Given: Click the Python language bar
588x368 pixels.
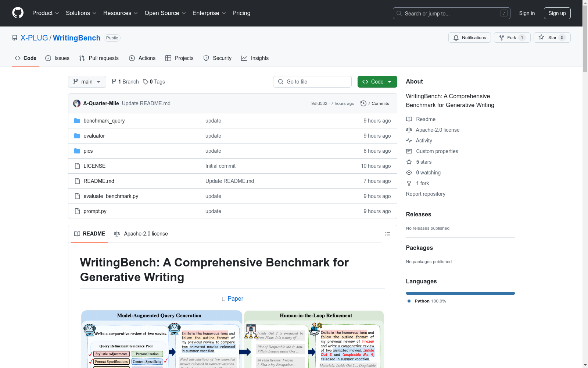Looking at the screenshot, I should (x=460, y=293).
